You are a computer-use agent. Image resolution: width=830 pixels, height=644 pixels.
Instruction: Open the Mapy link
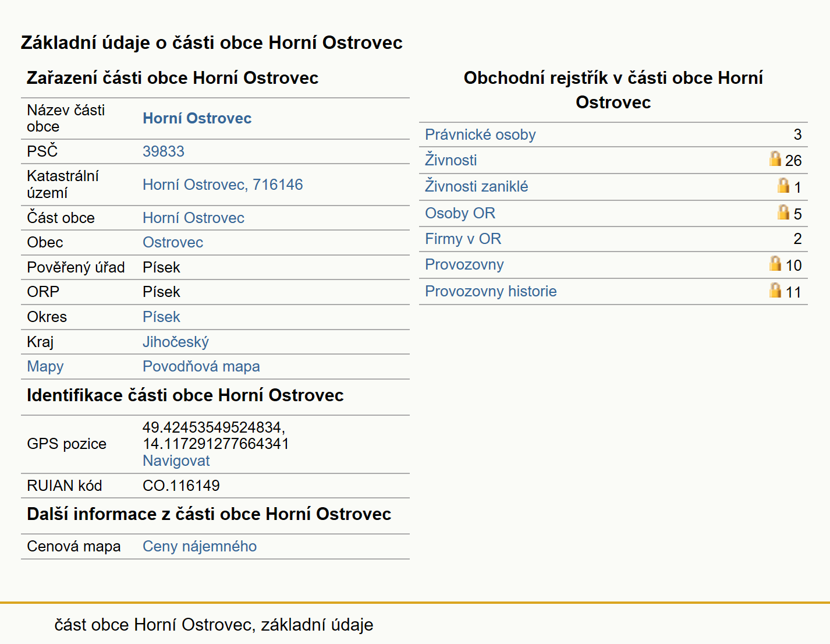coord(45,366)
